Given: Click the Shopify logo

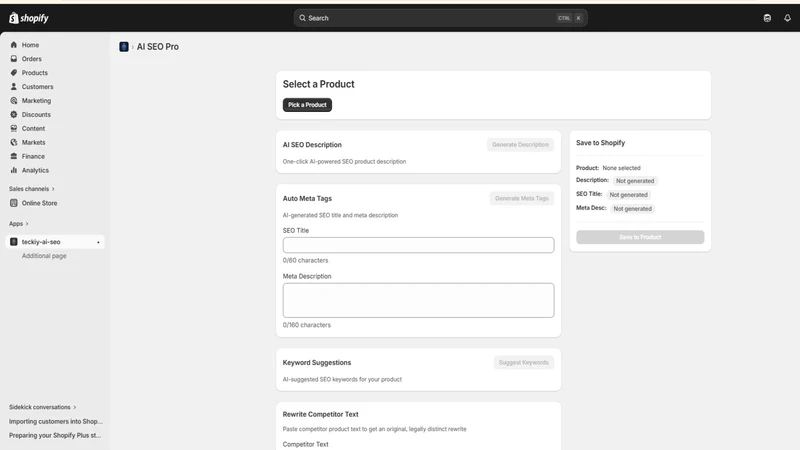Looking at the screenshot, I should [29, 18].
